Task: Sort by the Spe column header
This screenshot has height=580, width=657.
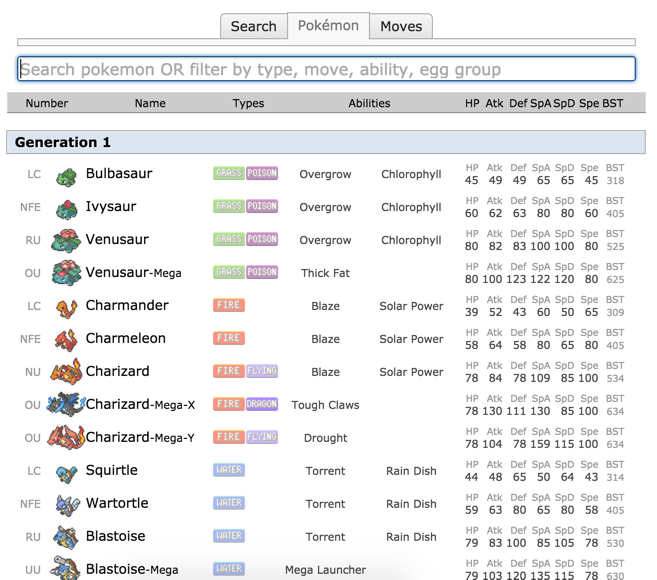Action: point(589,103)
